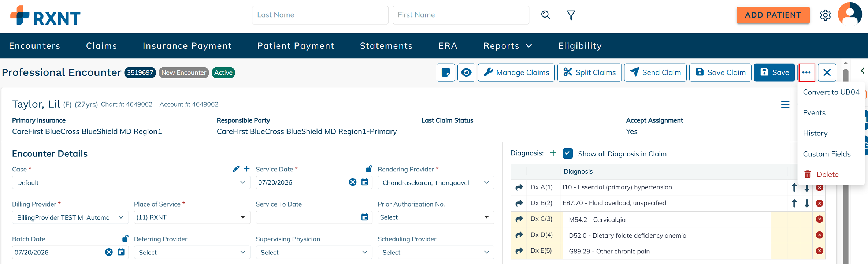Click the arrow icon for Dx C(3)
The height and width of the screenshot is (264, 868).
click(519, 219)
